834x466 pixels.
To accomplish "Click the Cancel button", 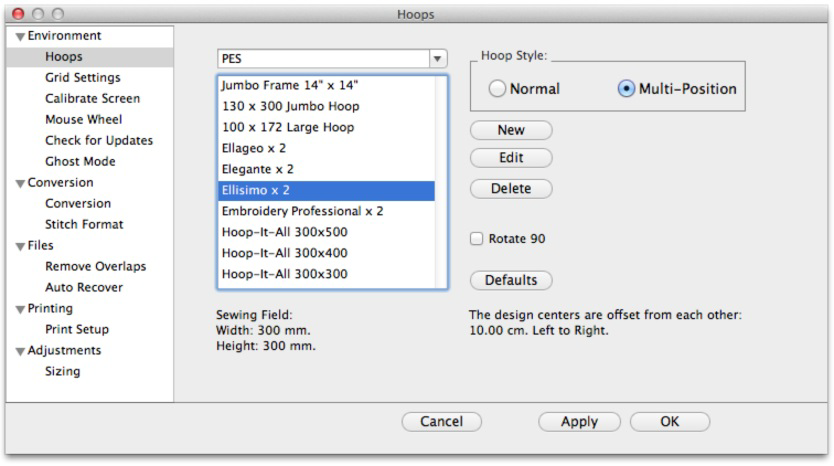I will [x=441, y=421].
